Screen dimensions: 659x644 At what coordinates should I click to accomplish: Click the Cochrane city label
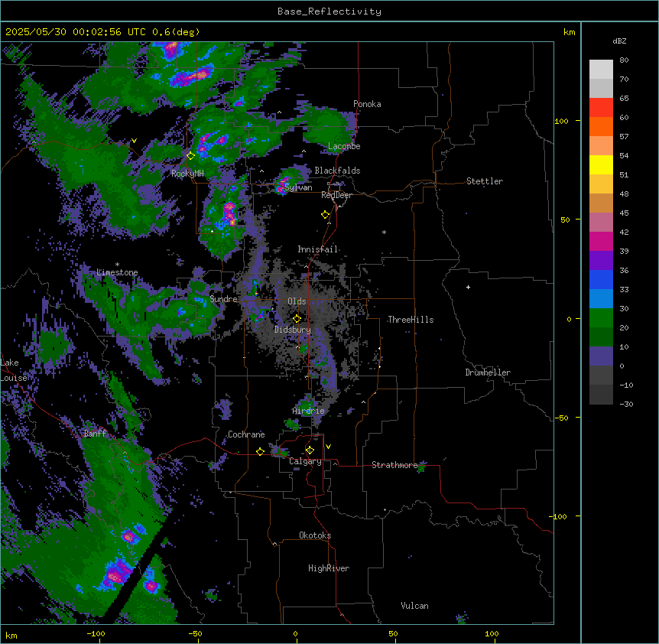coord(246,434)
